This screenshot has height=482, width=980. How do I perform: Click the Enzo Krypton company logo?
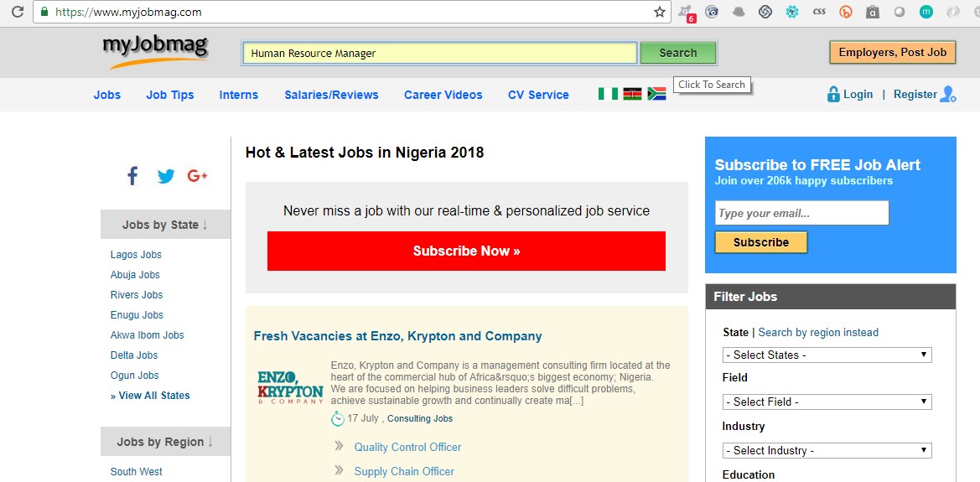pos(290,387)
